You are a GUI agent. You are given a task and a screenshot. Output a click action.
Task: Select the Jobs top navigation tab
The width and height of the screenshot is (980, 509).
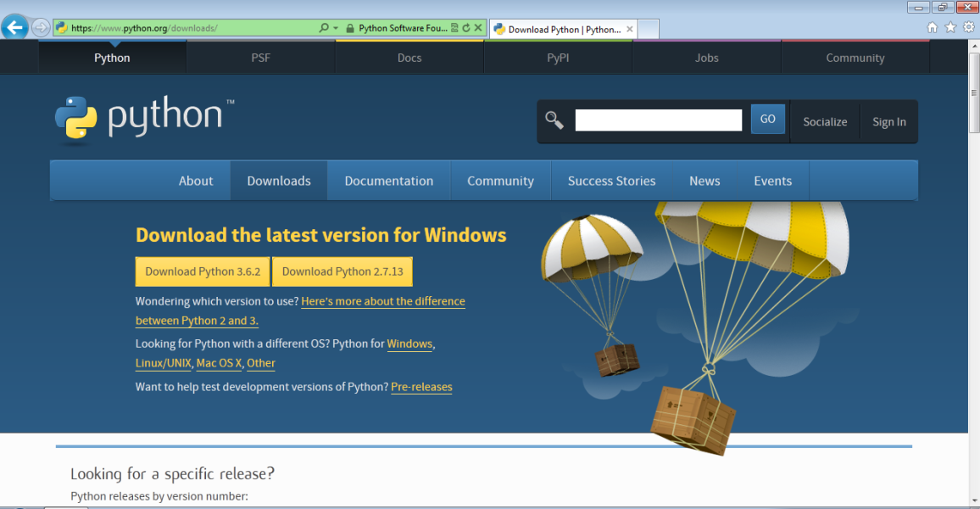click(x=707, y=58)
